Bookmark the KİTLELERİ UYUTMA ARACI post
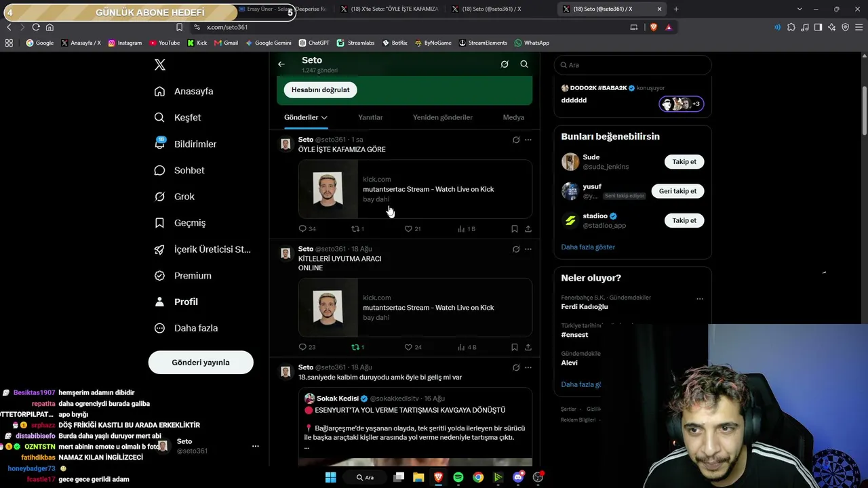The image size is (868, 488). [x=515, y=347]
